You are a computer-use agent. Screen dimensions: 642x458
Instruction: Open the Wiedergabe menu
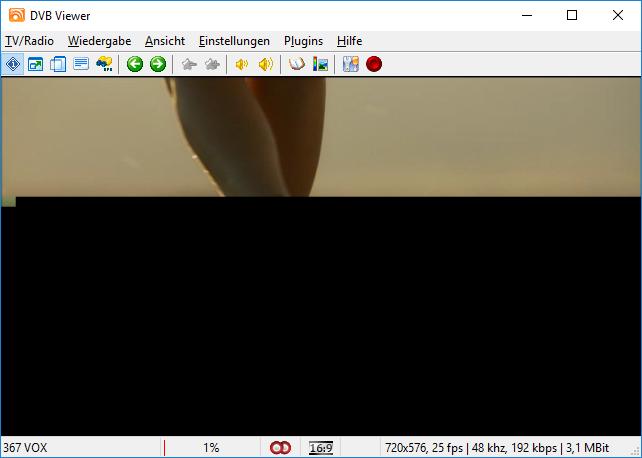99,41
